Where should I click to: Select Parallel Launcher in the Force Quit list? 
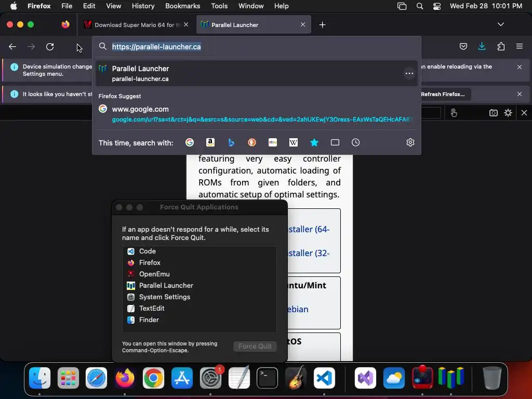coord(199,286)
